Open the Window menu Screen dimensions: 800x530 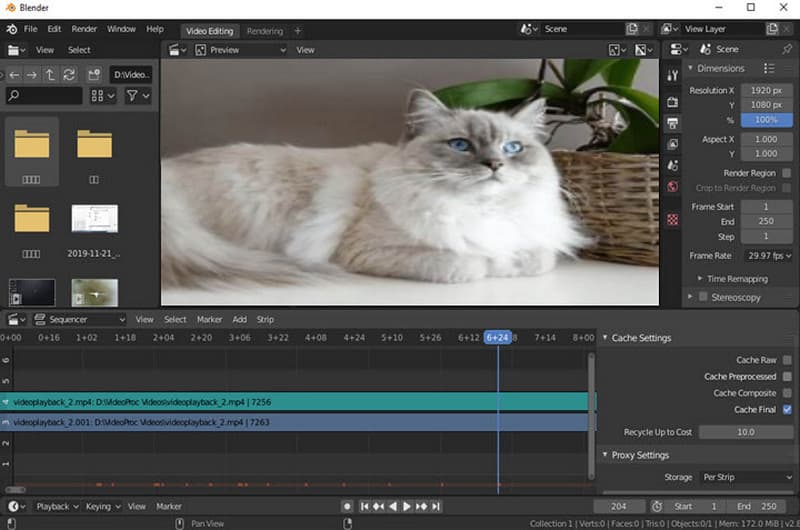pos(121,29)
